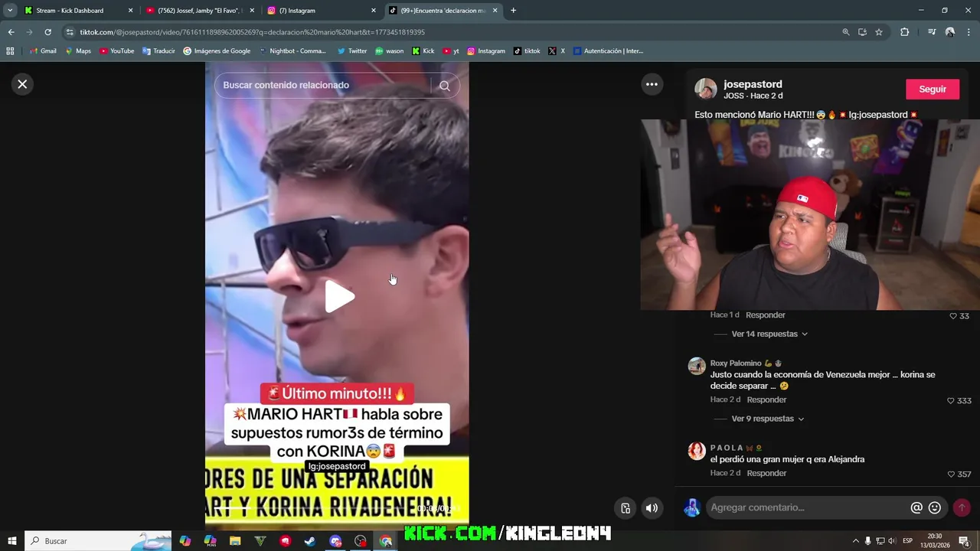Open the tiktok bookmark

[527, 51]
